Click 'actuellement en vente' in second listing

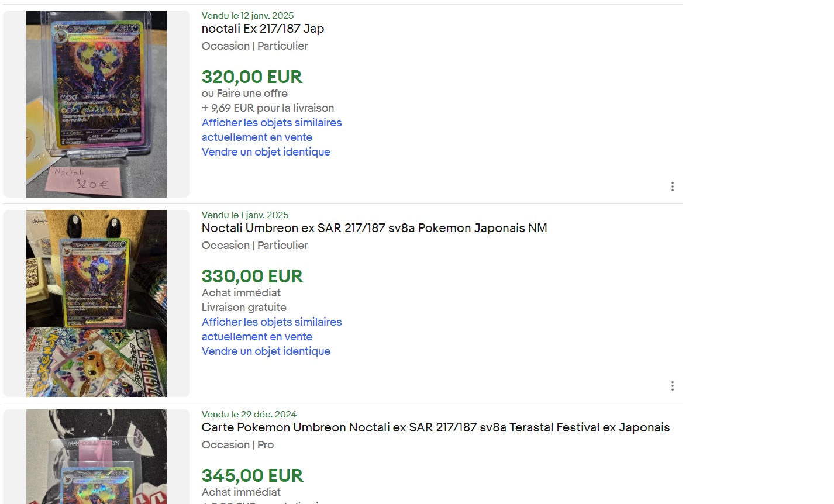(257, 337)
